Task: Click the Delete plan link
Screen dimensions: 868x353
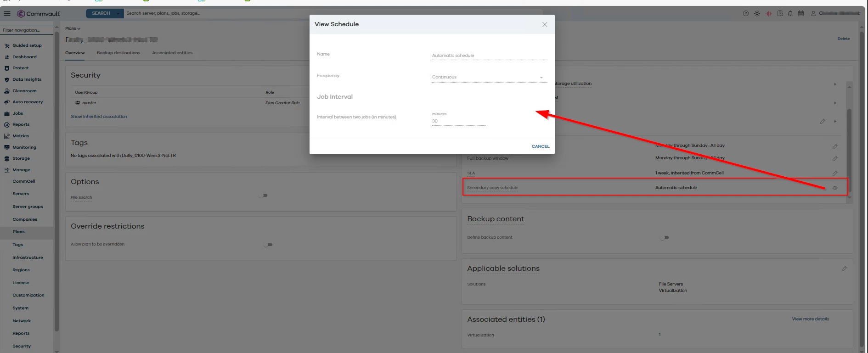Action: [844, 39]
